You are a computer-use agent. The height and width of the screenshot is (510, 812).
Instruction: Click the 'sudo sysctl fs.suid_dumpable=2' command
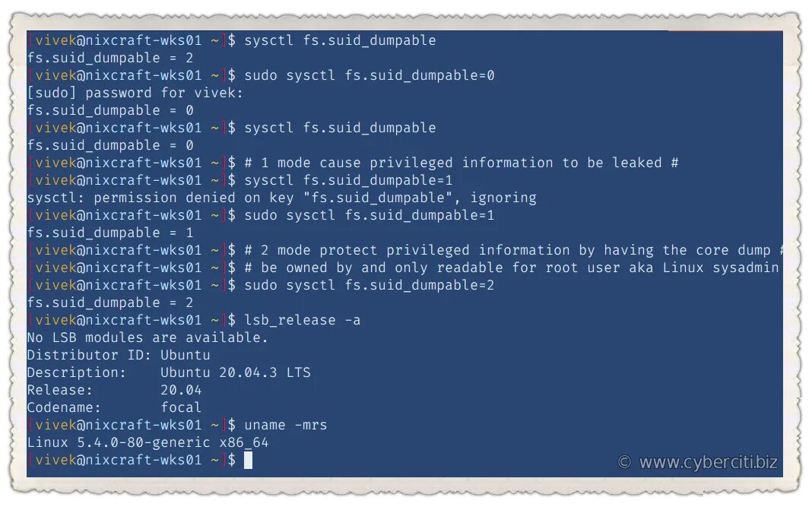[370, 285]
